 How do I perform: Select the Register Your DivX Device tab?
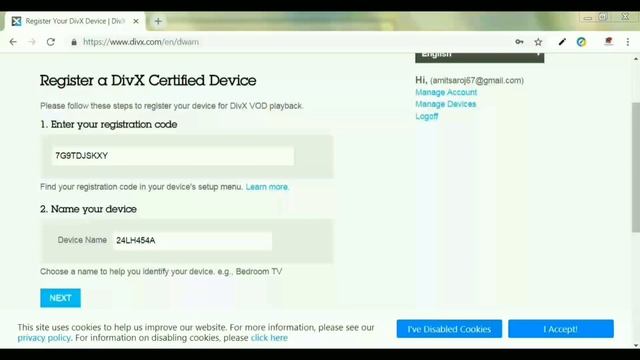point(74,21)
